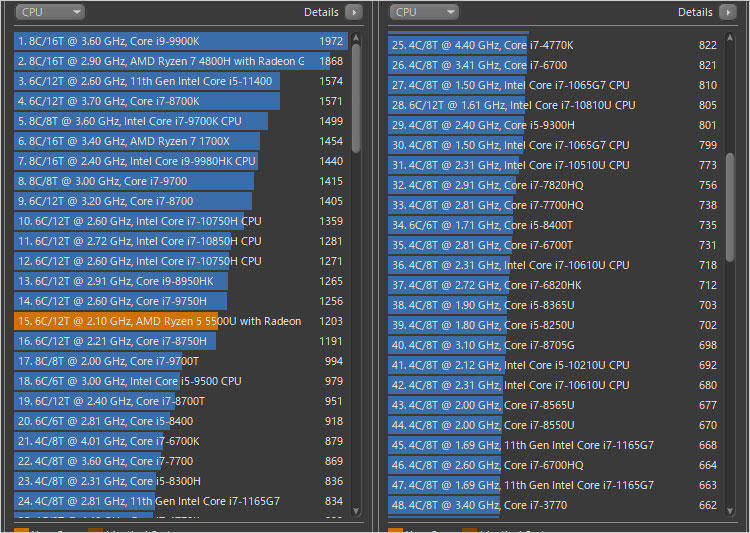Select the Core i5-8250U row

click(555, 325)
